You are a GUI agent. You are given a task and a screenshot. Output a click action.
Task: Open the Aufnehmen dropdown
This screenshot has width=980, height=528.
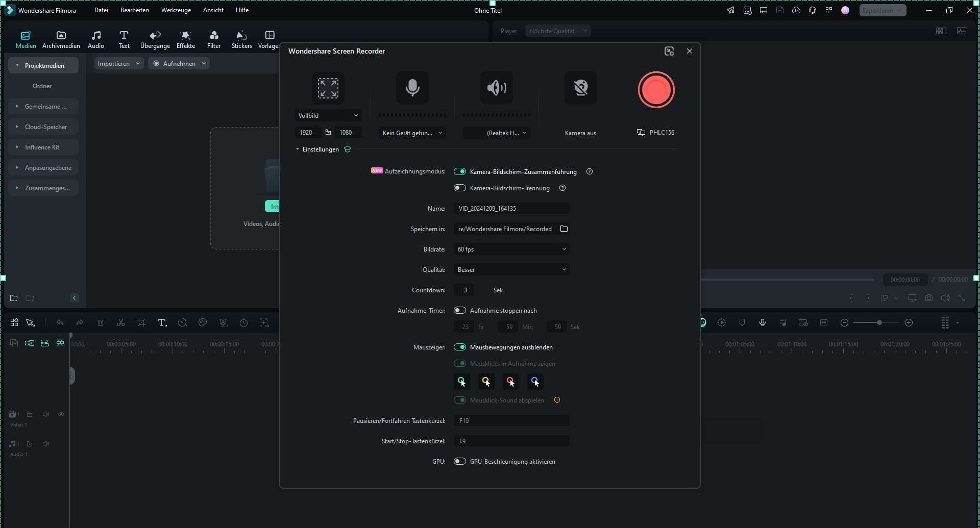point(179,64)
